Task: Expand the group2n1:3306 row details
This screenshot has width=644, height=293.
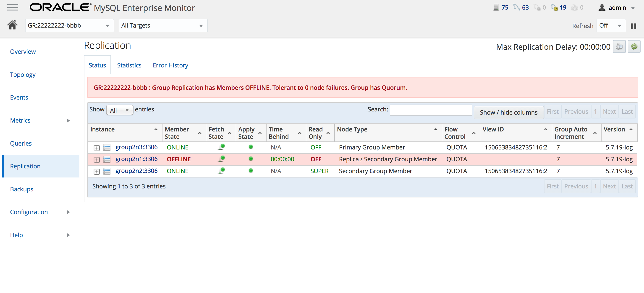Action: [x=97, y=160]
